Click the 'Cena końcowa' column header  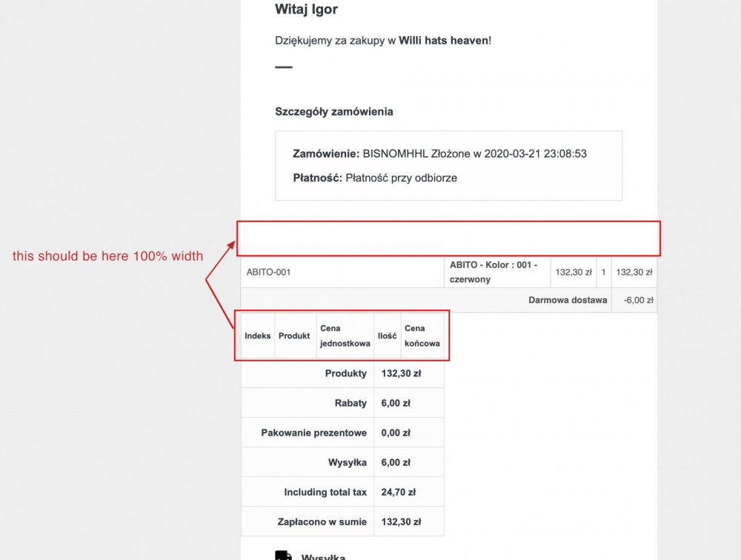pyautogui.click(x=422, y=336)
